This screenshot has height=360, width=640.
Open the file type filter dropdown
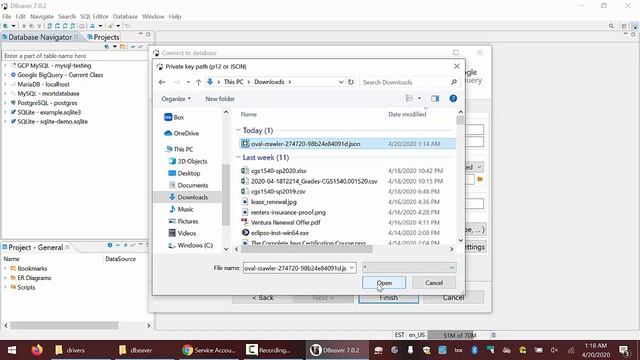[409, 268]
